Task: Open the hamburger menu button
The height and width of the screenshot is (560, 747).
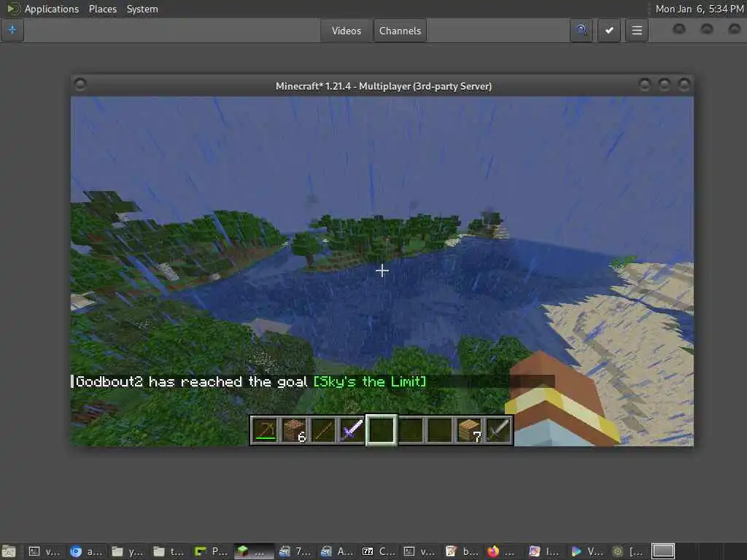Action: pos(637,30)
